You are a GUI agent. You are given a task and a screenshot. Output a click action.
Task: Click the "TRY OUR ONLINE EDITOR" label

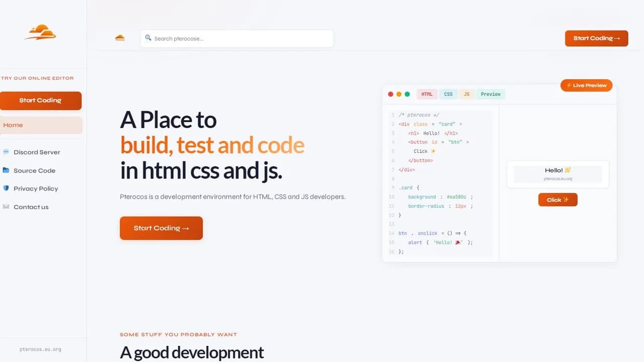tap(37, 78)
